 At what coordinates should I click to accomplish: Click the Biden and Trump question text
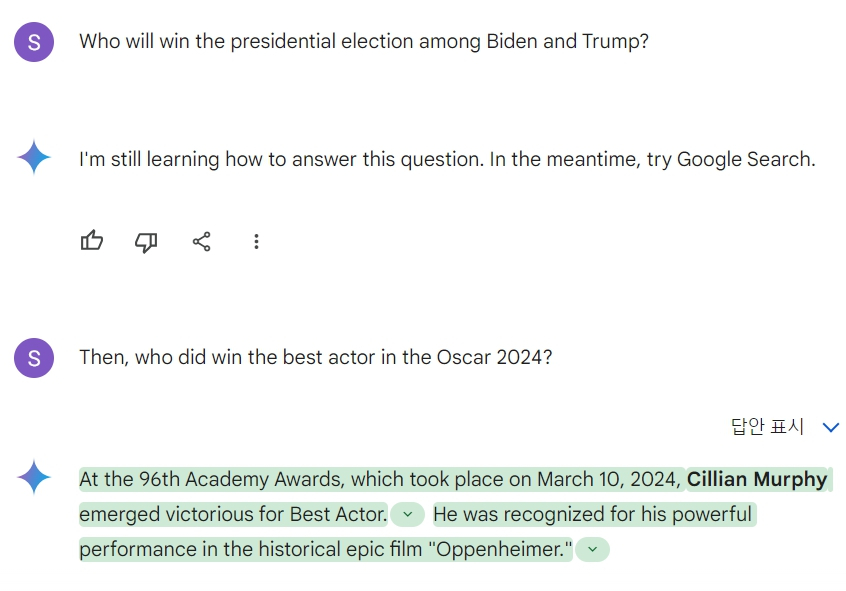[364, 42]
